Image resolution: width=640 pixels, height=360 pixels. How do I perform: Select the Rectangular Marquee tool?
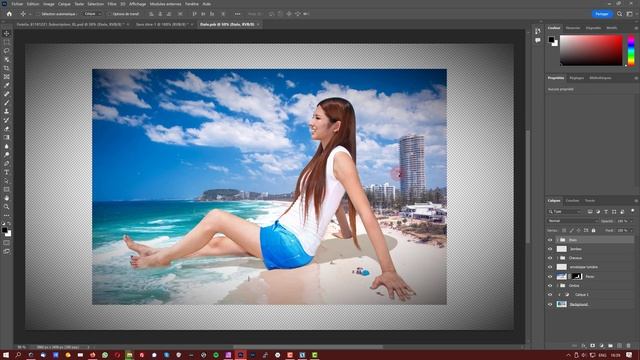7,42
